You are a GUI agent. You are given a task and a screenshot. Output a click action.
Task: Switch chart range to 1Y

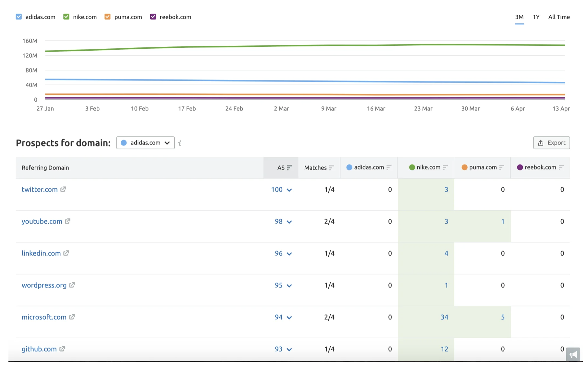pos(536,17)
